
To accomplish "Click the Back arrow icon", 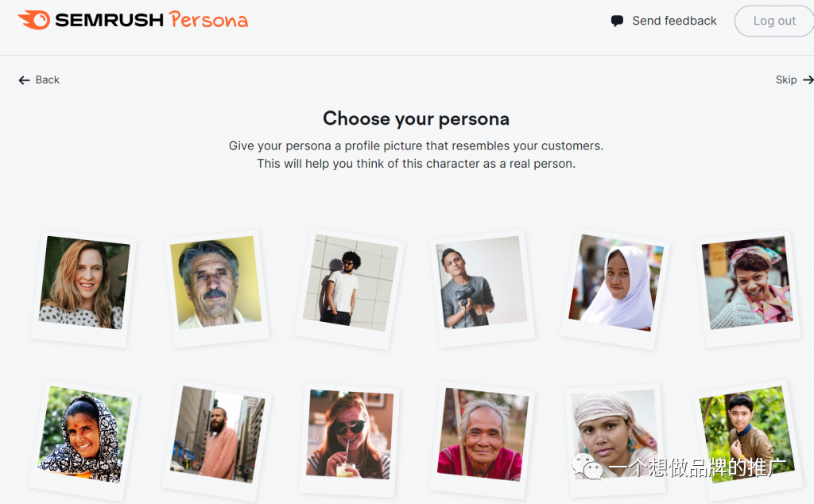I will [24, 79].
